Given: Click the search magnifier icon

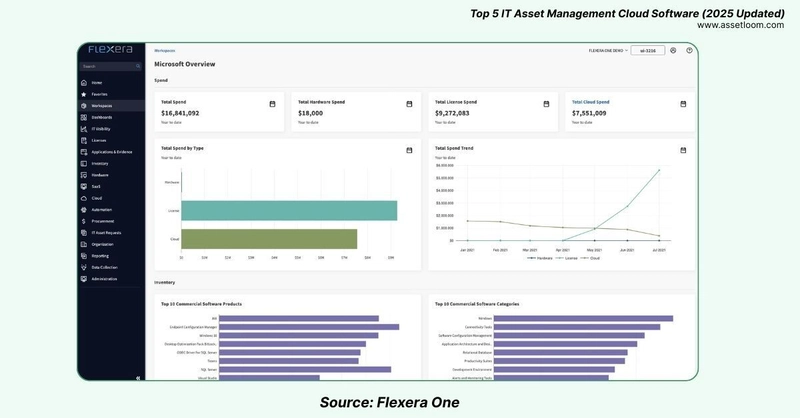Looking at the screenshot, I should pos(138,66).
